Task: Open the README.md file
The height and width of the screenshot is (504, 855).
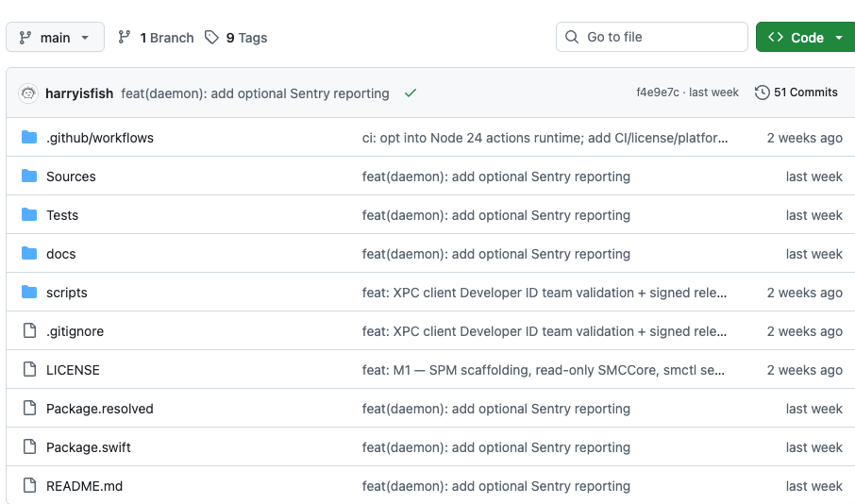Action: point(85,487)
